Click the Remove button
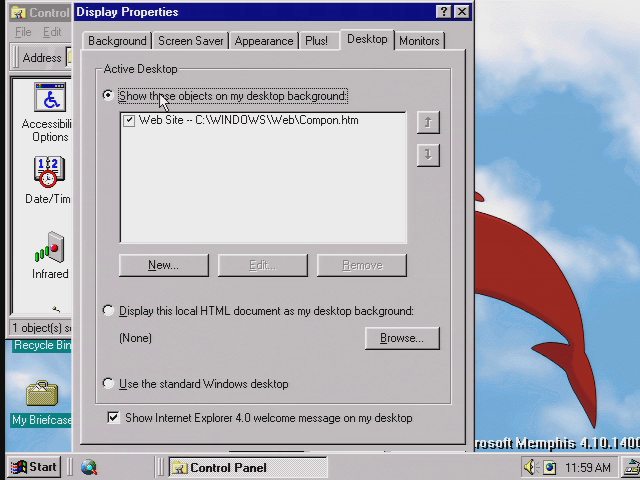The width and height of the screenshot is (640, 480). coord(362,265)
